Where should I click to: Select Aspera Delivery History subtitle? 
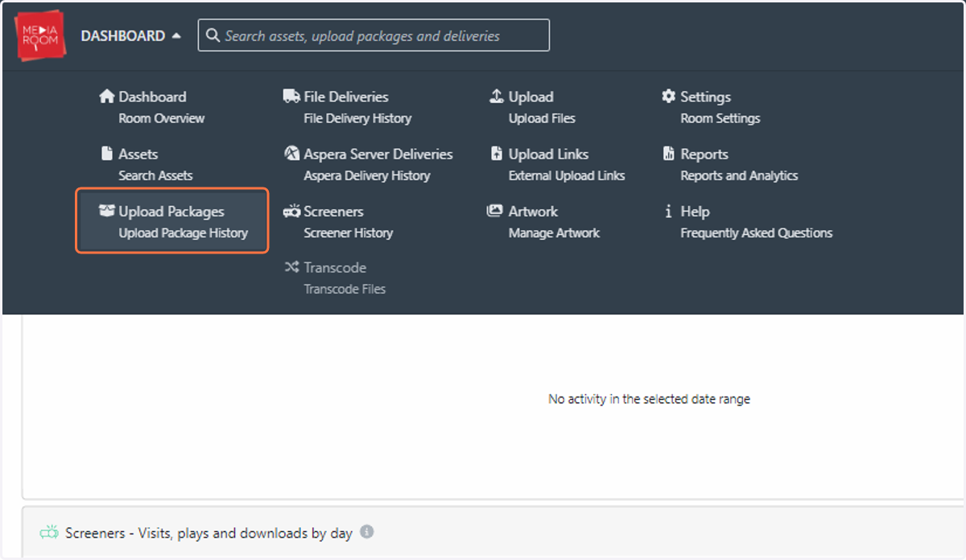pyautogui.click(x=367, y=175)
